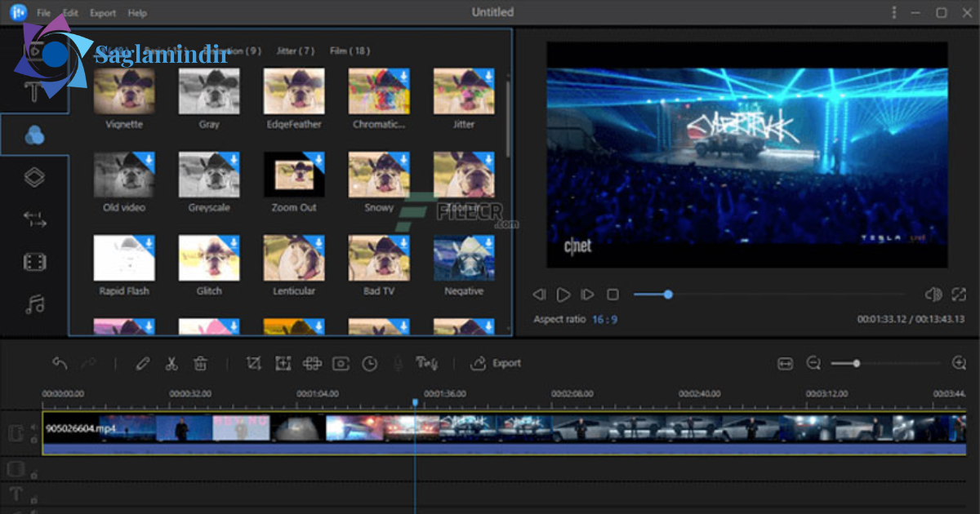Step forward one frame in preview
The width and height of the screenshot is (980, 514).
coord(587,295)
